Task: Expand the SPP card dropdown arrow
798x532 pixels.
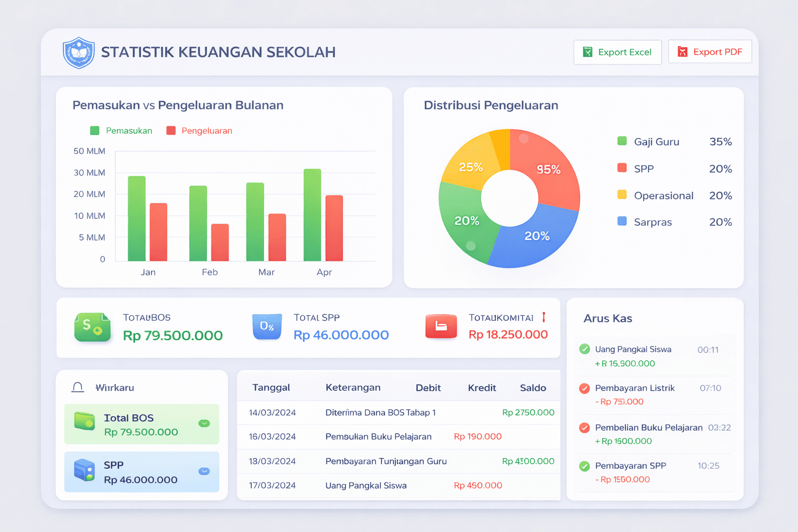Action: tap(203, 472)
